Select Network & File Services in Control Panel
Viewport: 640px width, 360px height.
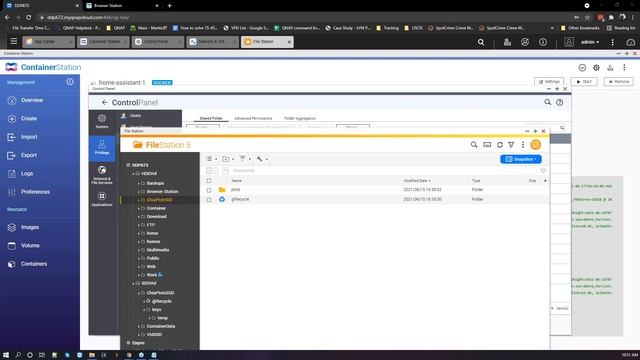coord(102,175)
